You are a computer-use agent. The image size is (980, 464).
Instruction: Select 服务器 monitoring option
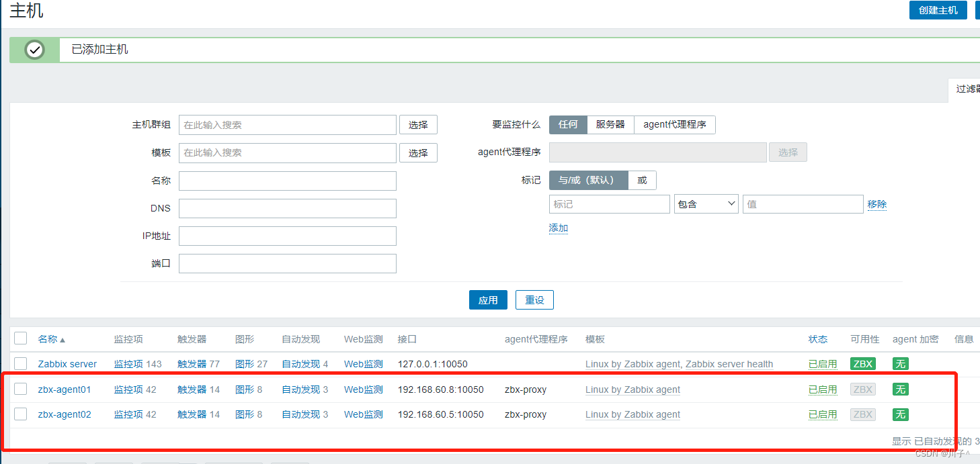[x=610, y=124]
